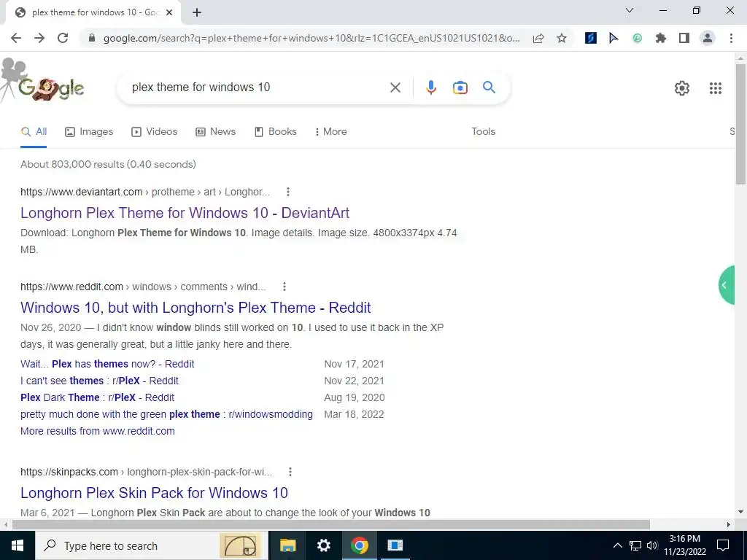
Task: Open options menu for Reddit result
Action: (x=285, y=287)
